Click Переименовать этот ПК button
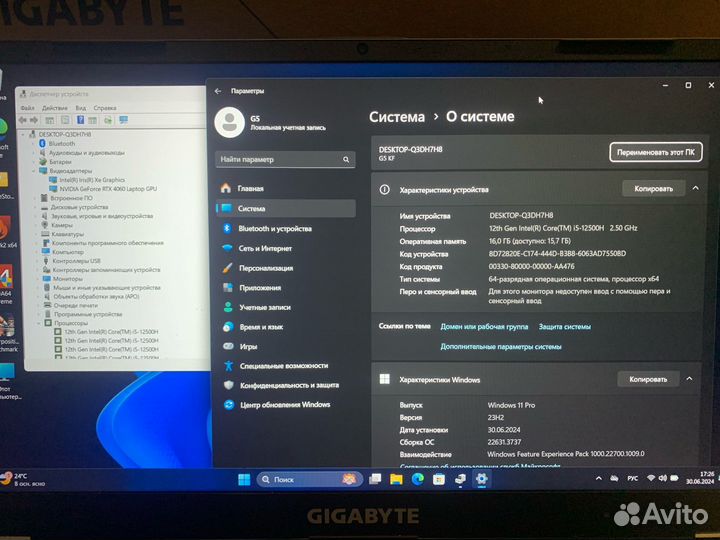Image resolution: width=720 pixels, height=540 pixels. pos(656,152)
